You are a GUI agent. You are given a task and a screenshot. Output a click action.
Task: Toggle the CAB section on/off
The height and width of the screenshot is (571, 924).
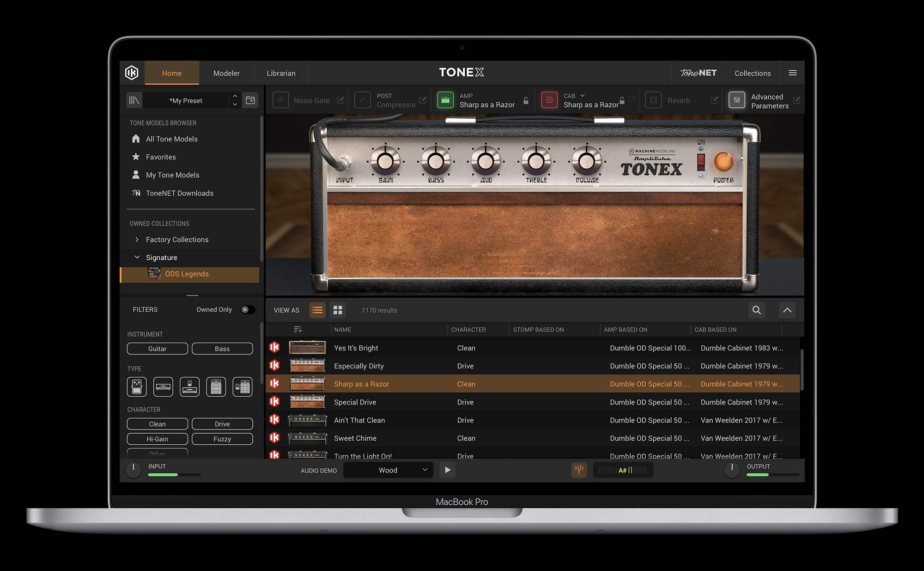click(549, 100)
